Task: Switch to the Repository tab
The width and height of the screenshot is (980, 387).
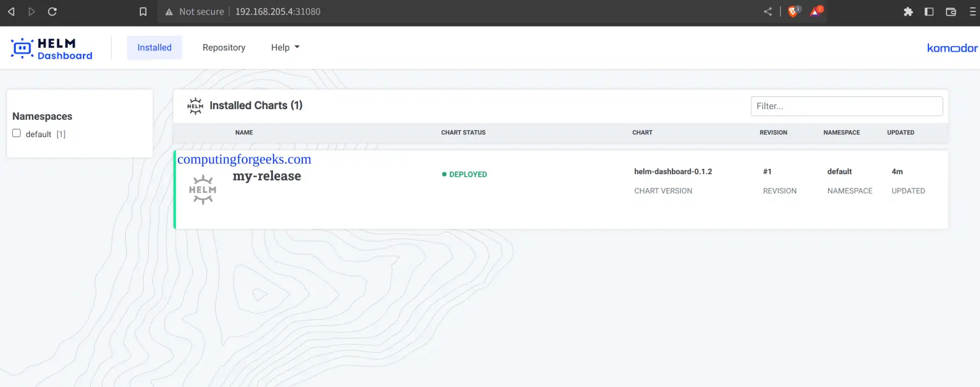Action: pos(223,47)
